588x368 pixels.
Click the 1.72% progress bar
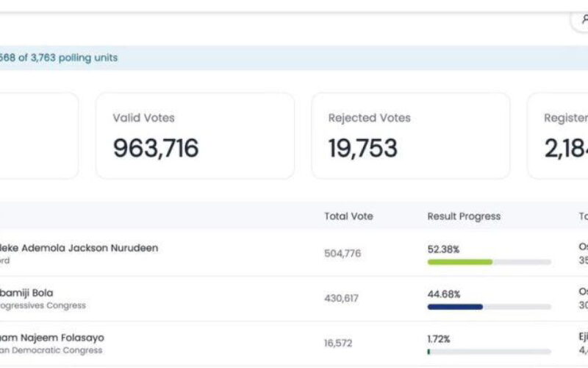(489, 352)
